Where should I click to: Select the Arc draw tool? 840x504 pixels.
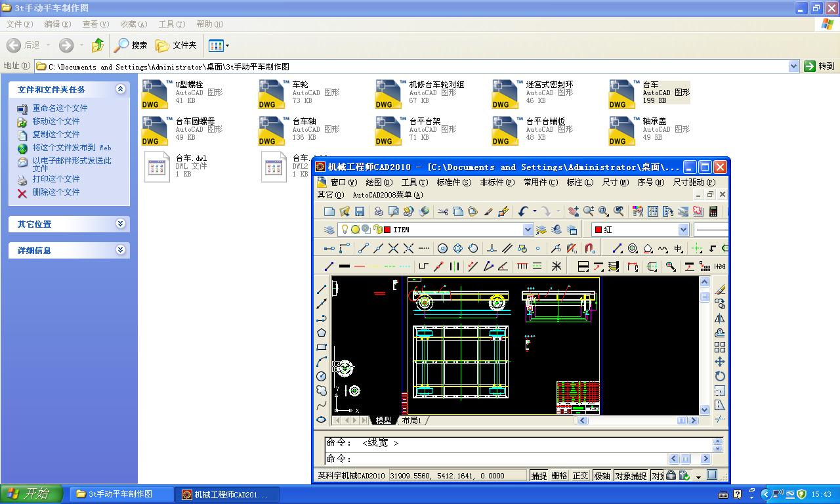pyautogui.click(x=322, y=362)
